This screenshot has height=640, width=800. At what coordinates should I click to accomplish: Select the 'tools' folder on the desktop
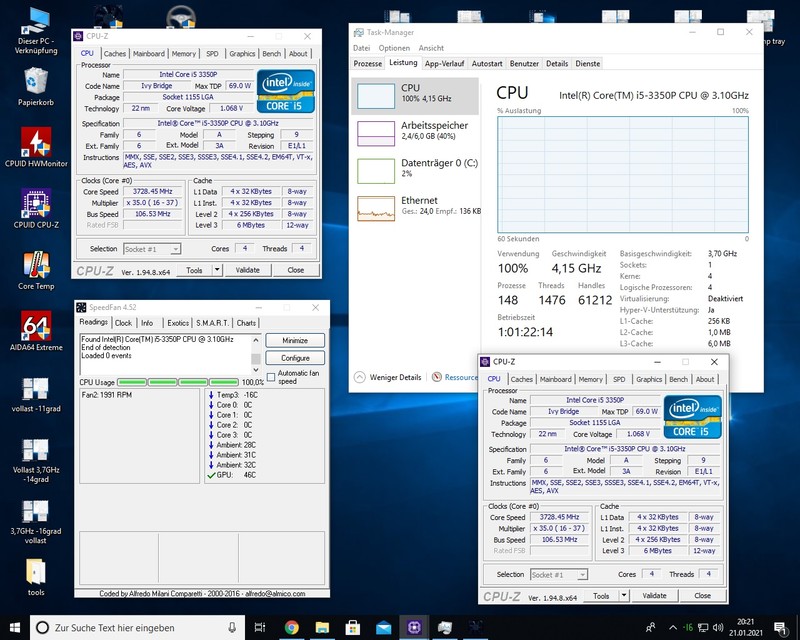pos(36,578)
